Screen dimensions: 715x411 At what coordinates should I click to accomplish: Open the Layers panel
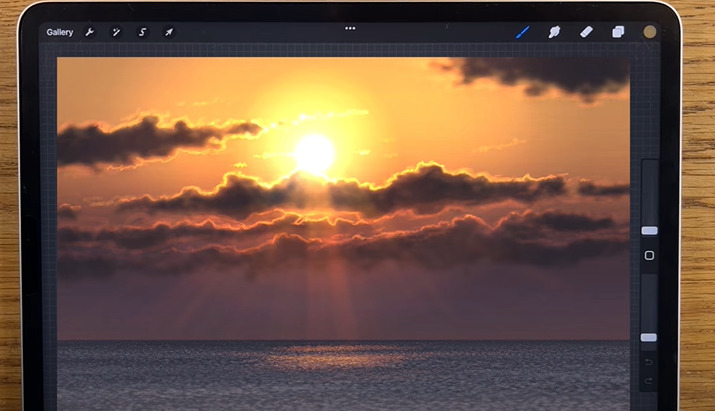tap(618, 32)
